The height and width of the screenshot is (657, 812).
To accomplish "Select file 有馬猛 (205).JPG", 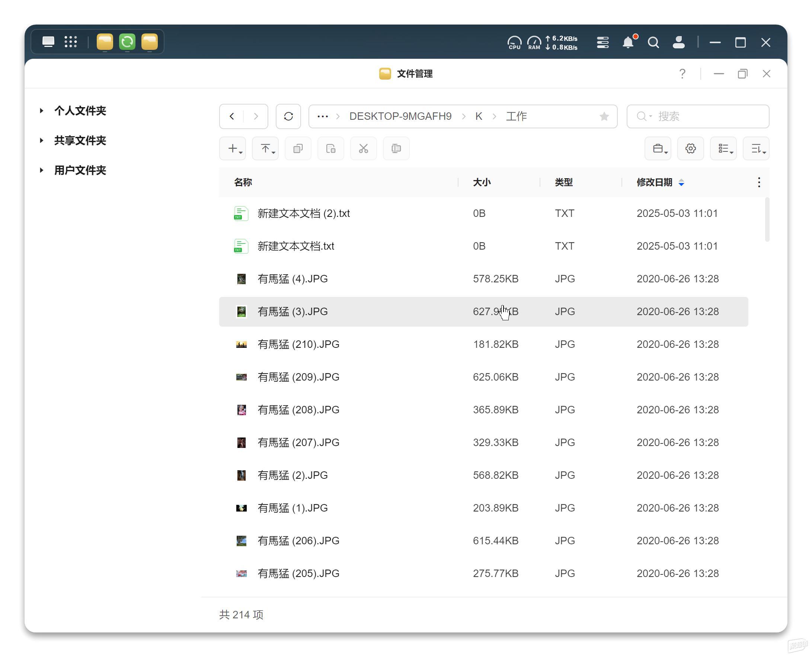I will pos(483,573).
